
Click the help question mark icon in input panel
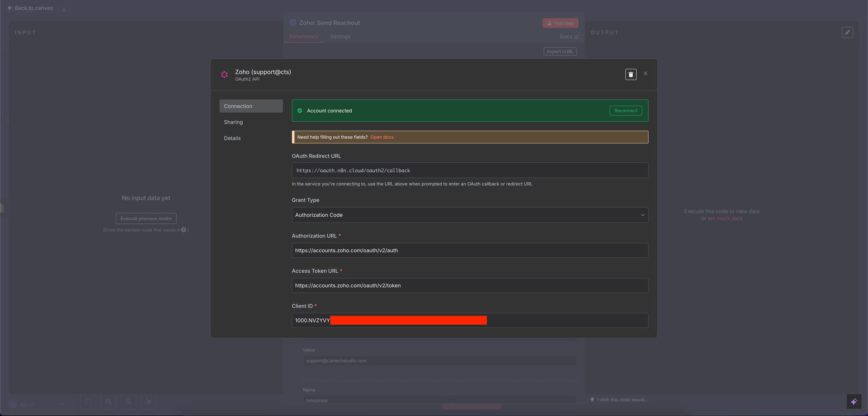[x=184, y=230]
